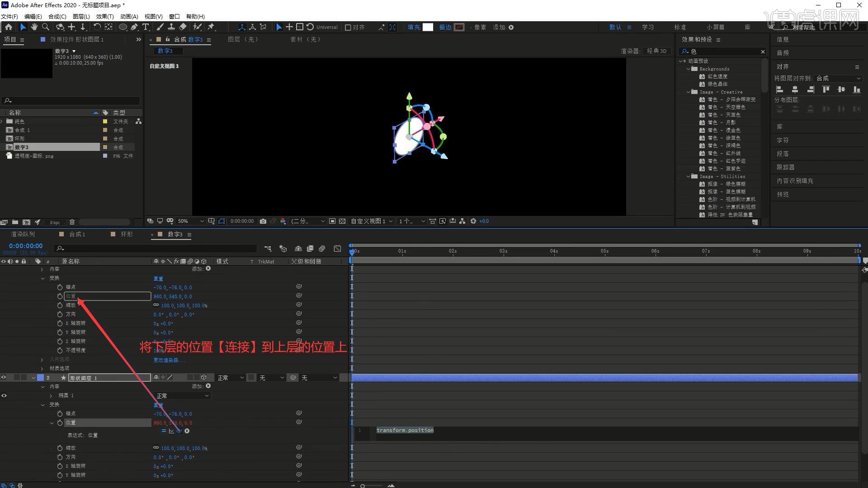Click the white 填充 fill color swatch

click(428, 27)
